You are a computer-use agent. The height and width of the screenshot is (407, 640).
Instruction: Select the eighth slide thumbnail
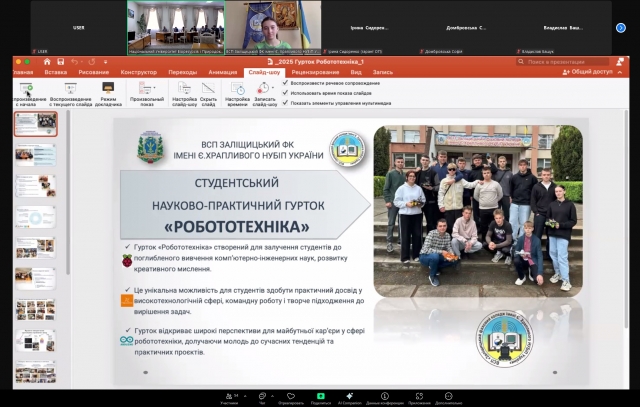(x=36, y=340)
